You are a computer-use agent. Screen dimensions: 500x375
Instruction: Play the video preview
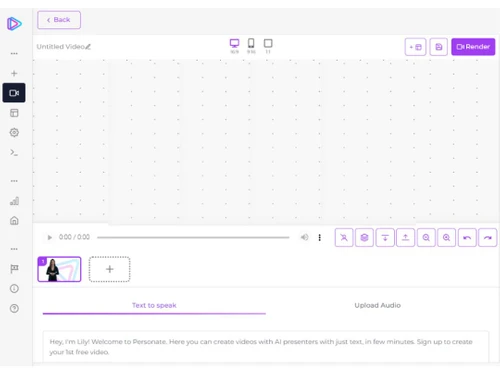coord(50,237)
